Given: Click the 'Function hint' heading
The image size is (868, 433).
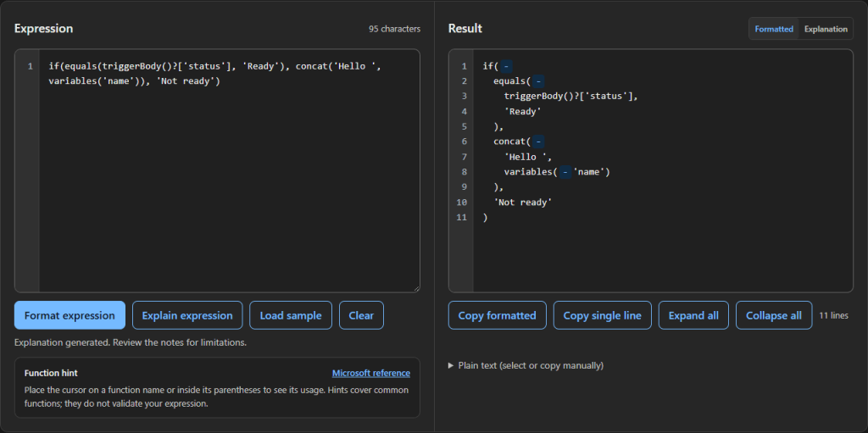Looking at the screenshot, I should point(51,373).
